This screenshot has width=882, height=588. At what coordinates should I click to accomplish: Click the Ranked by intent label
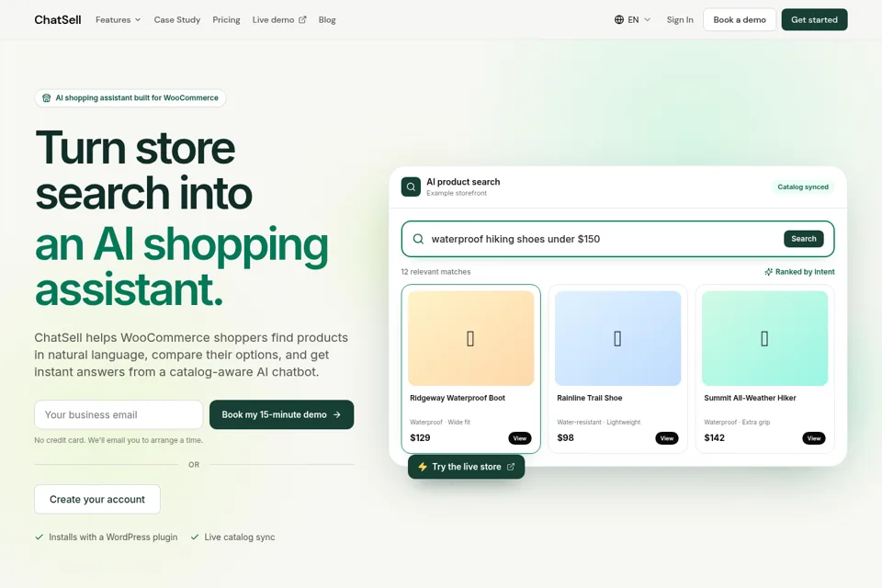pos(805,272)
